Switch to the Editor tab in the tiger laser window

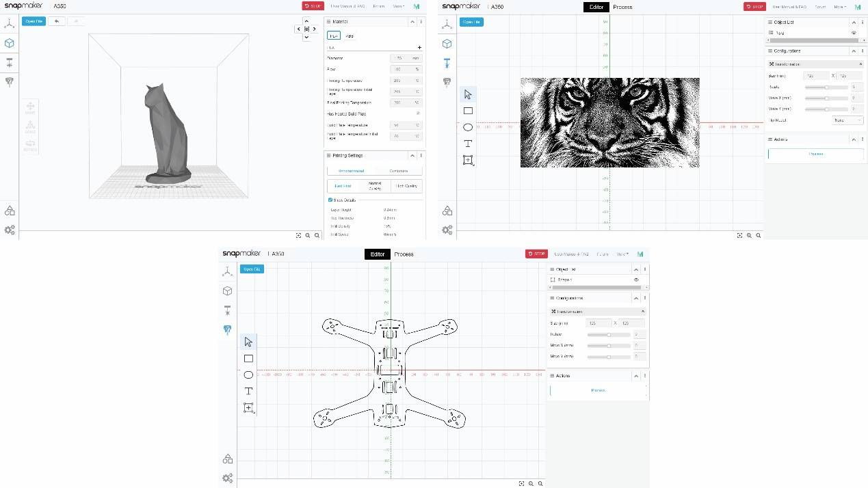click(596, 7)
